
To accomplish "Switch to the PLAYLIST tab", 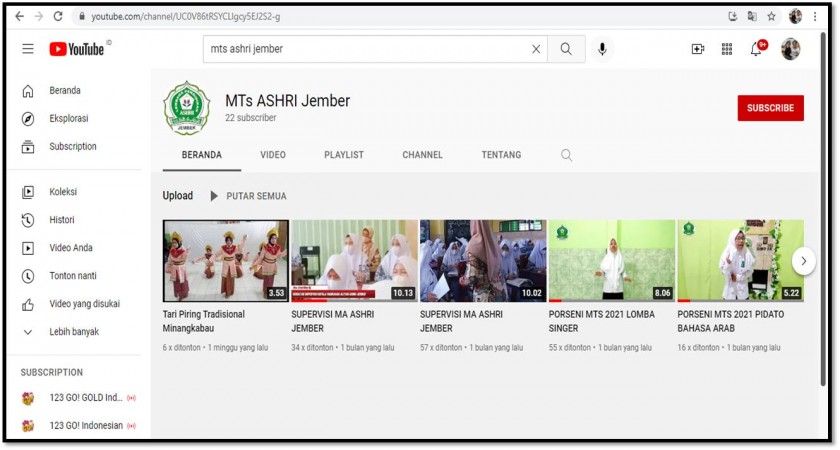I will [x=344, y=155].
